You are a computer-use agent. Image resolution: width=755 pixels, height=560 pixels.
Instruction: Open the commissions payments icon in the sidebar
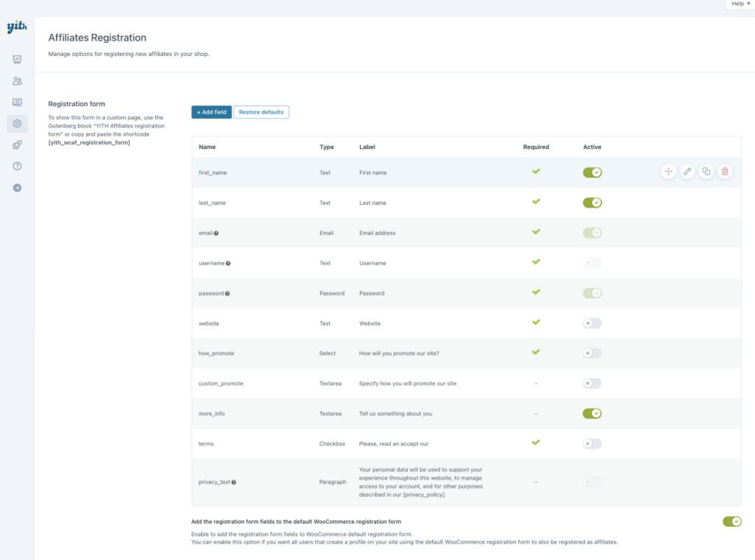click(17, 102)
